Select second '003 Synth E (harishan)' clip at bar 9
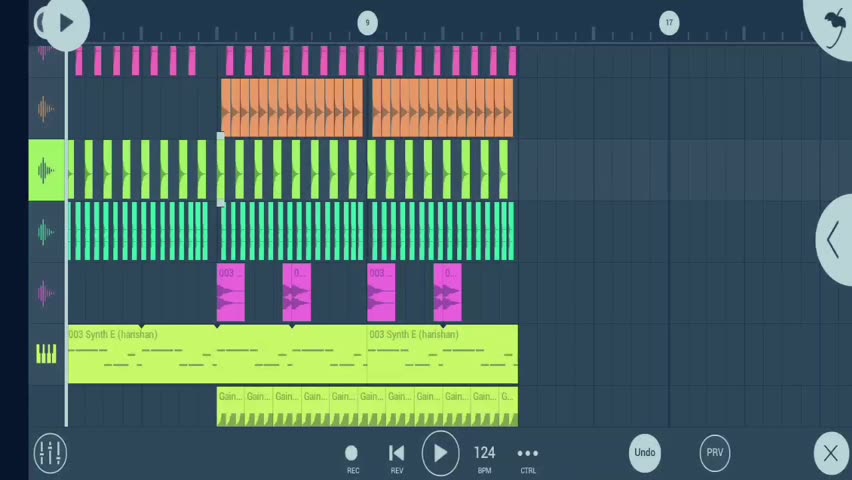 443,354
